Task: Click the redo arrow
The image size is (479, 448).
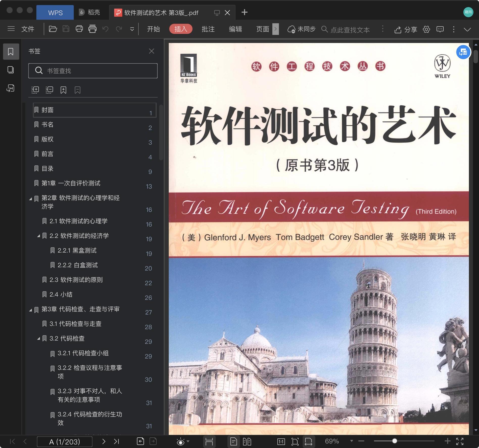Action: (x=119, y=29)
